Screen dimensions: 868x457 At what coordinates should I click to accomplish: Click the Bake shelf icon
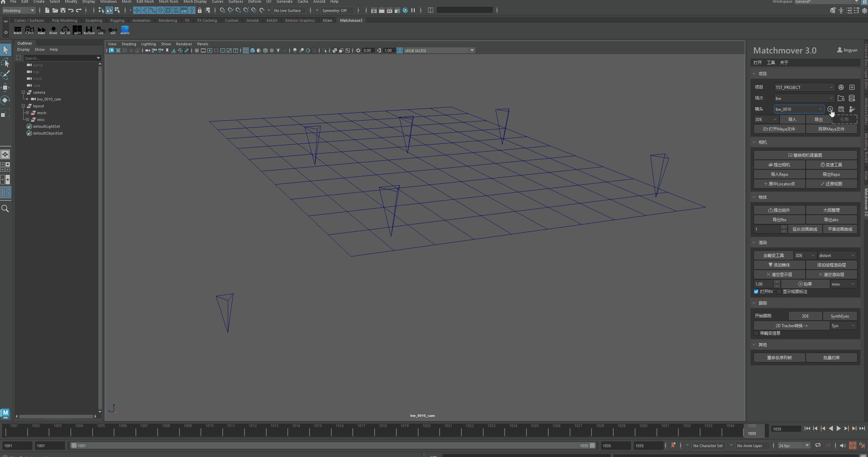coord(41,30)
